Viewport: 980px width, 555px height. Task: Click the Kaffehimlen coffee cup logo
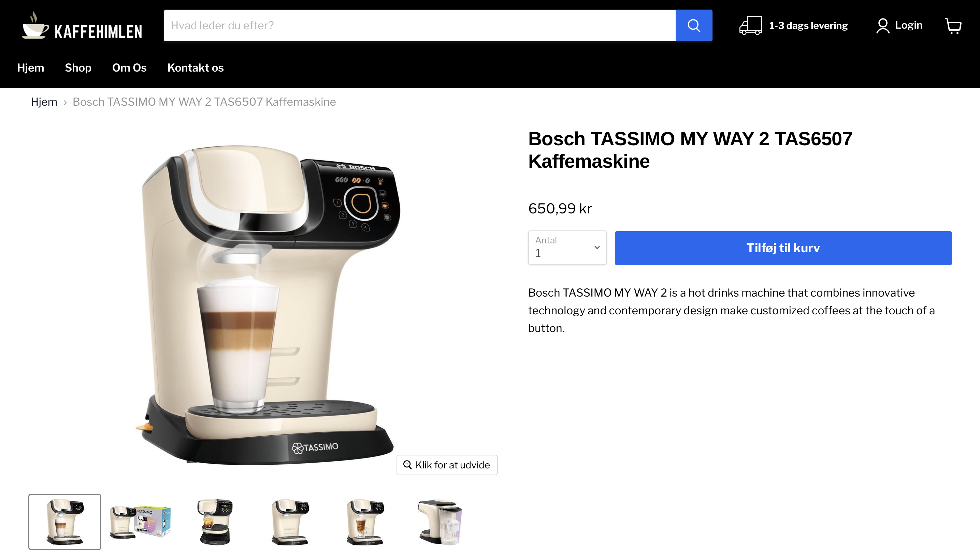click(35, 26)
